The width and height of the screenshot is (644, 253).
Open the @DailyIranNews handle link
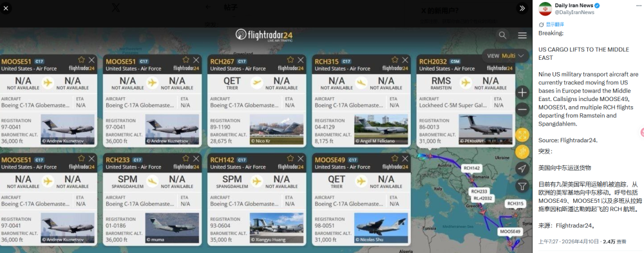click(574, 12)
